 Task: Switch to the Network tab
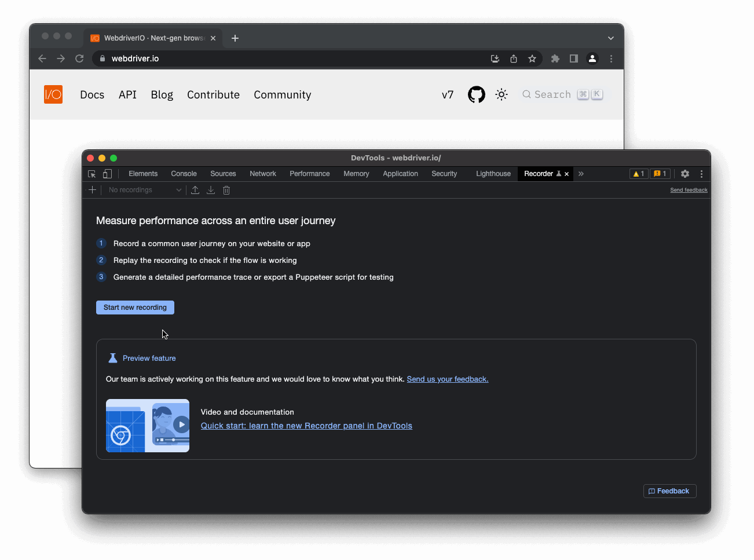click(263, 174)
